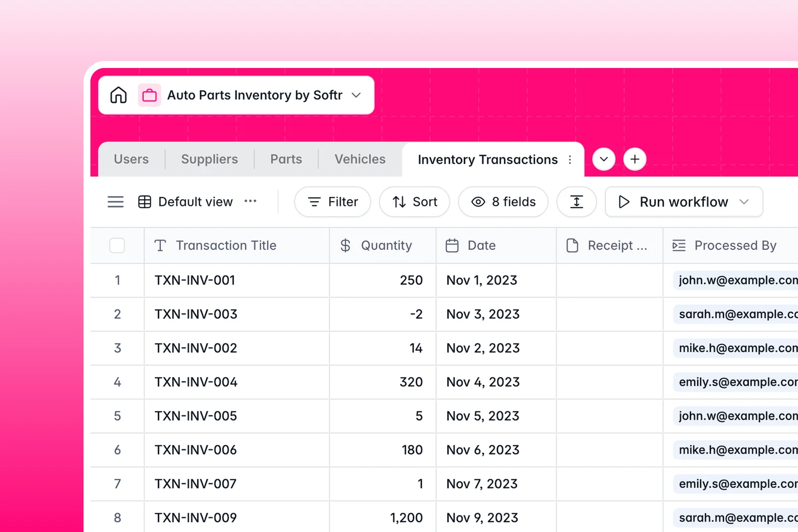Change row height with the height icon
This screenshot has width=798, height=532.
click(577, 202)
